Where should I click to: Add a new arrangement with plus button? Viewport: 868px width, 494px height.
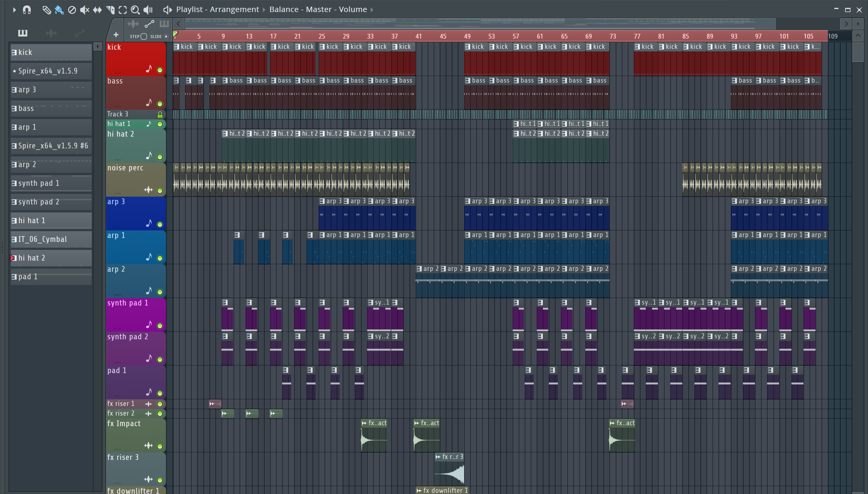pyautogui.click(x=116, y=35)
